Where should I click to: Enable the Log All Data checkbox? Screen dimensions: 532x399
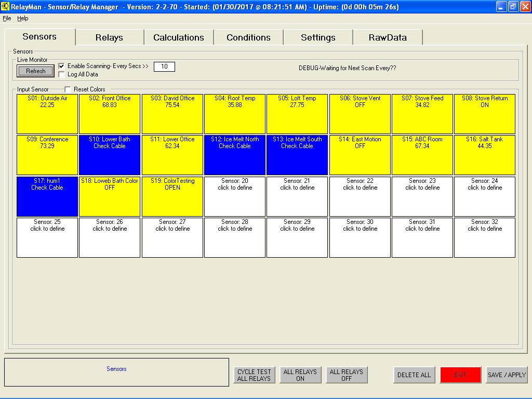coord(62,74)
